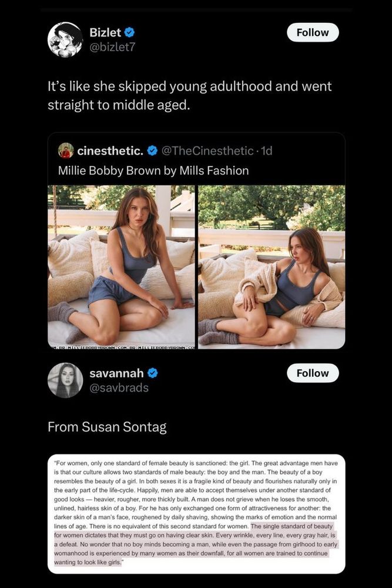Select savannah's blue verification badge
The width and height of the screenshot is (392, 588).
coord(153,372)
